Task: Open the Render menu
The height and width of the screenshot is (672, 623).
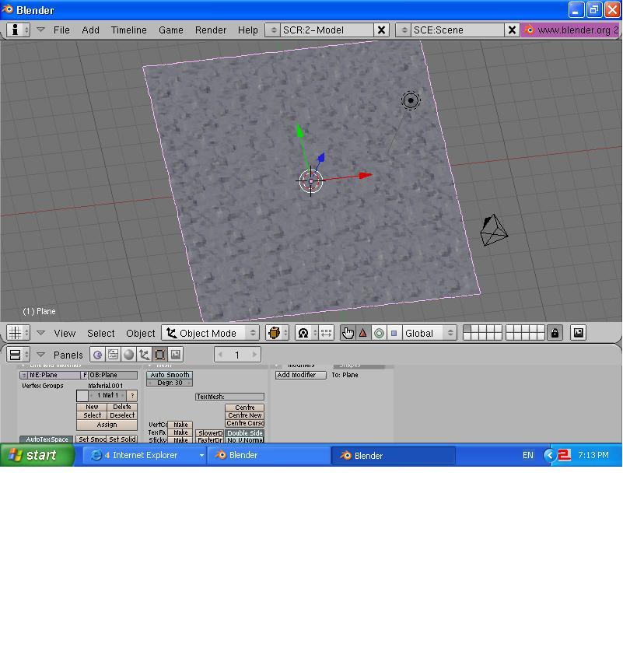Action: click(x=210, y=30)
